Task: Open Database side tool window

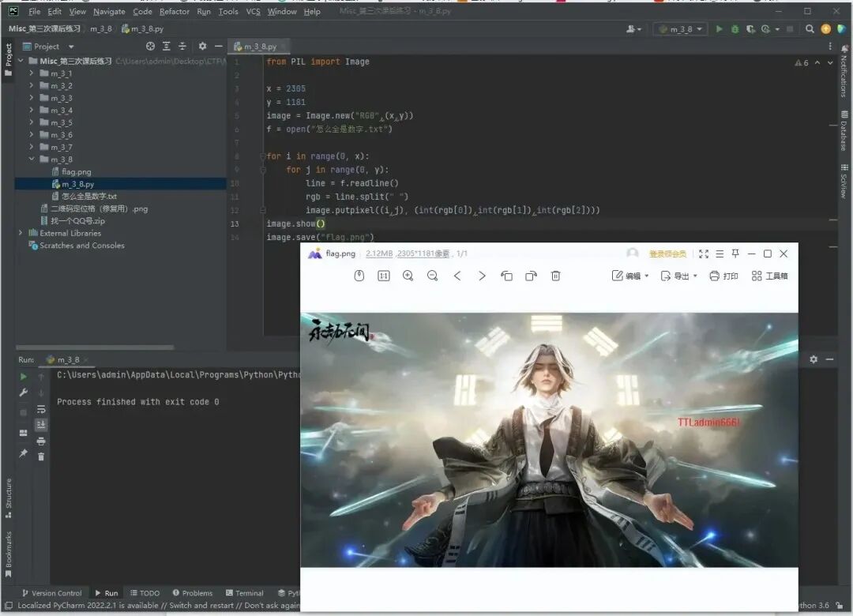Action: [844, 130]
